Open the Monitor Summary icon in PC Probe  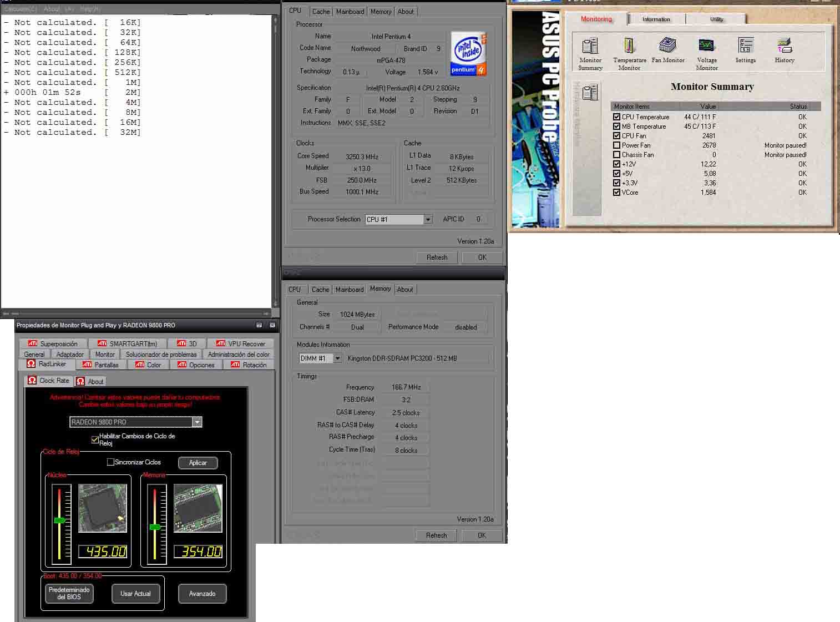pos(590,46)
